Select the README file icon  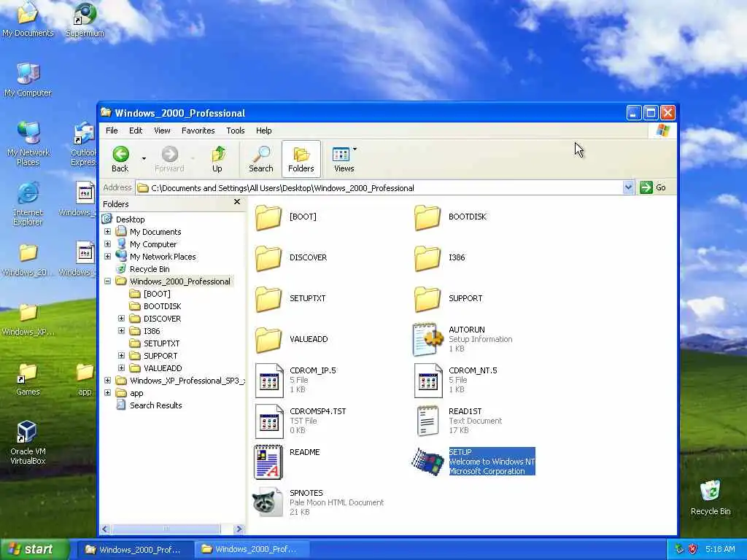268,462
